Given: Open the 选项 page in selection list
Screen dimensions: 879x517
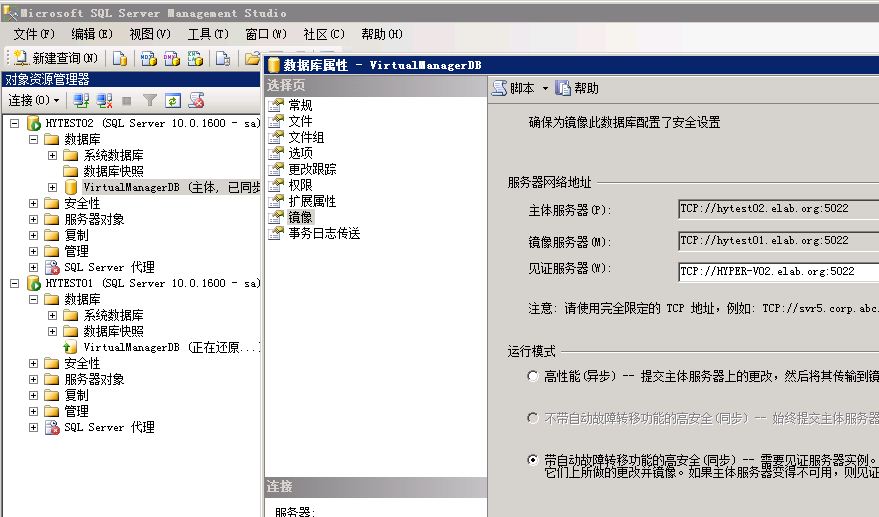Looking at the screenshot, I should 300,153.
